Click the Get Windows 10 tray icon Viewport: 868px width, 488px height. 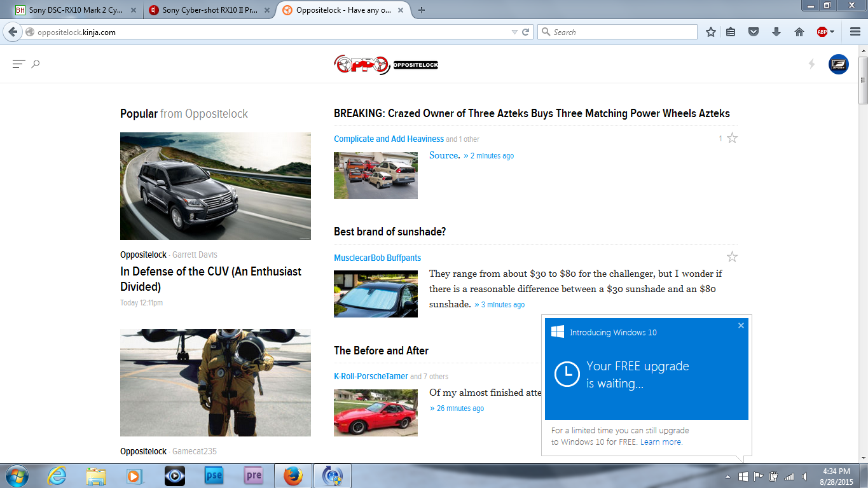click(x=743, y=477)
